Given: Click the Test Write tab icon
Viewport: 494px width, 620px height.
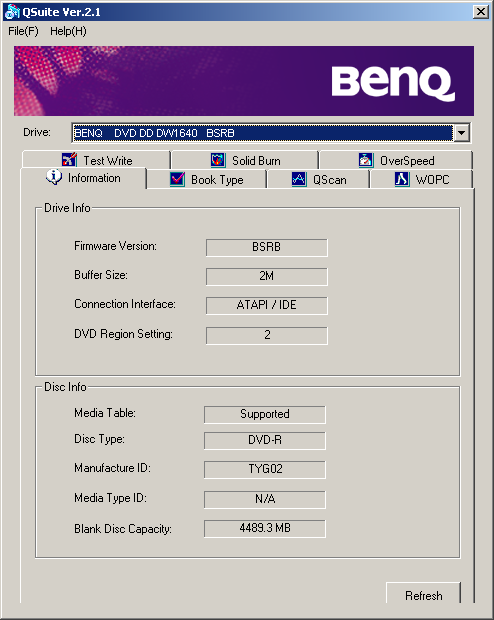Looking at the screenshot, I should coord(69,160).
